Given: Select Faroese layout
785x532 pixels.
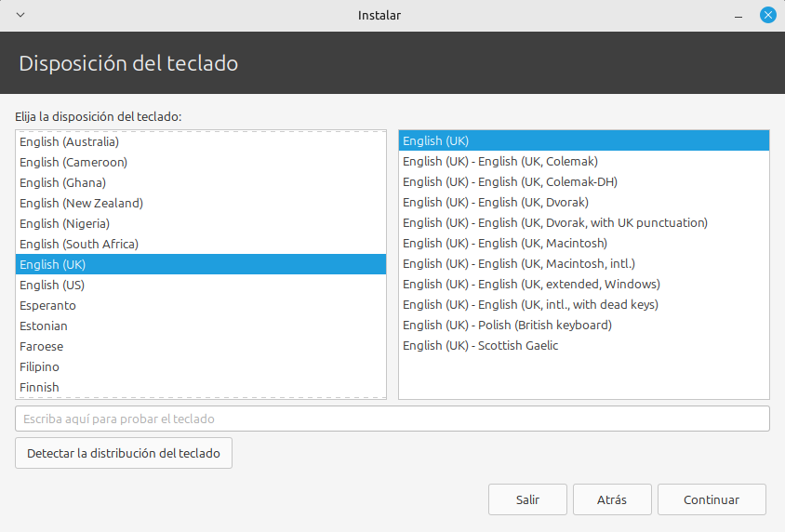Looking at the screenshot, I should click(x=201, y=346).
